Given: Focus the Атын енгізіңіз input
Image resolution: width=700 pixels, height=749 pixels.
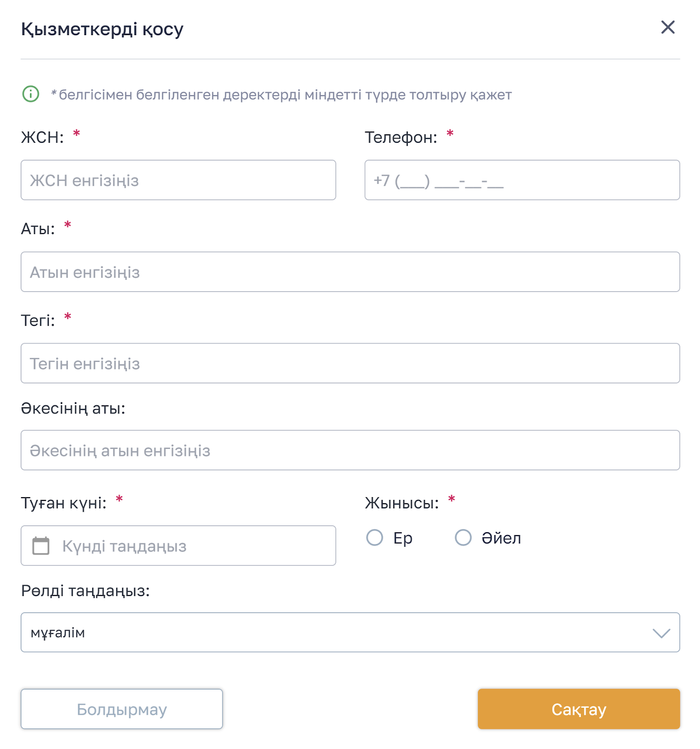Looking at the screenshot, I should click(x=350, y=272).
